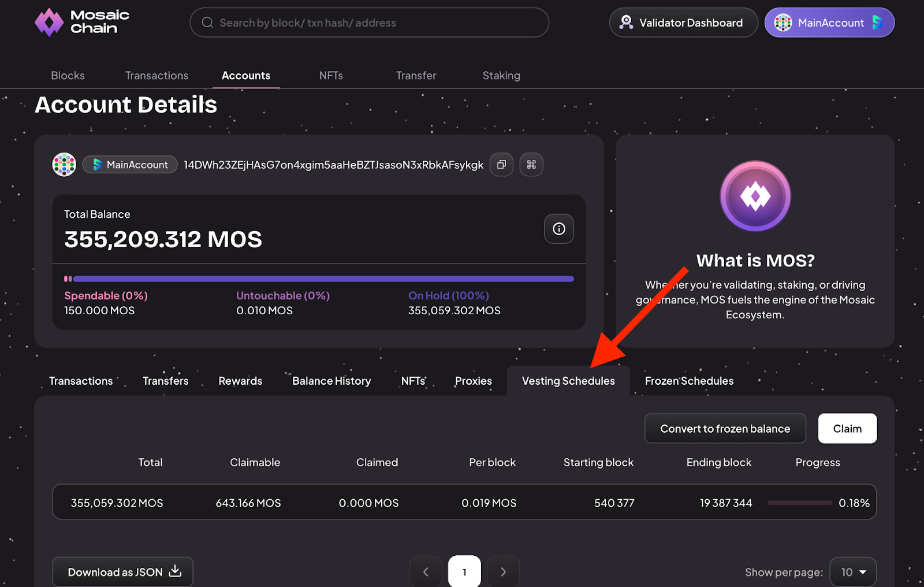
Task: Open the Frozen Schedules tab
Action: pyautogui.click(x=689, y=381)
